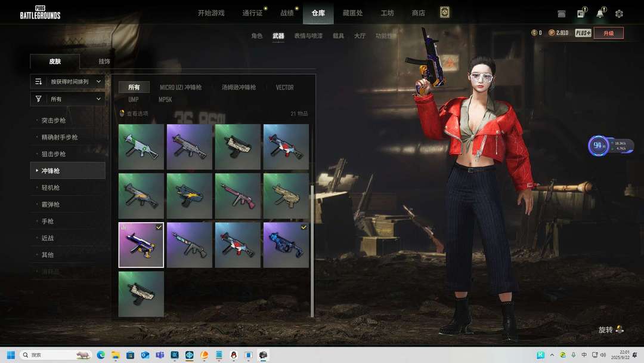Click the circular performance widget showing 94
The width and height of the screenshot is (644, 363).
598,146
